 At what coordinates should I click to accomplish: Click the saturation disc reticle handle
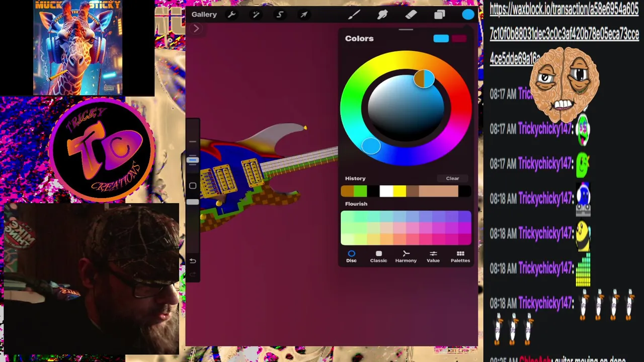[x=424, y=79]
